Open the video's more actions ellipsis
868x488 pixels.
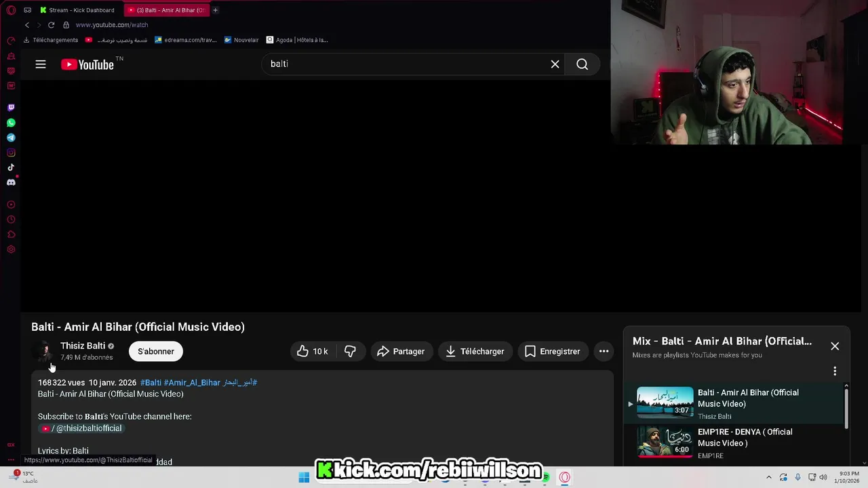click(x=604, y=351)
